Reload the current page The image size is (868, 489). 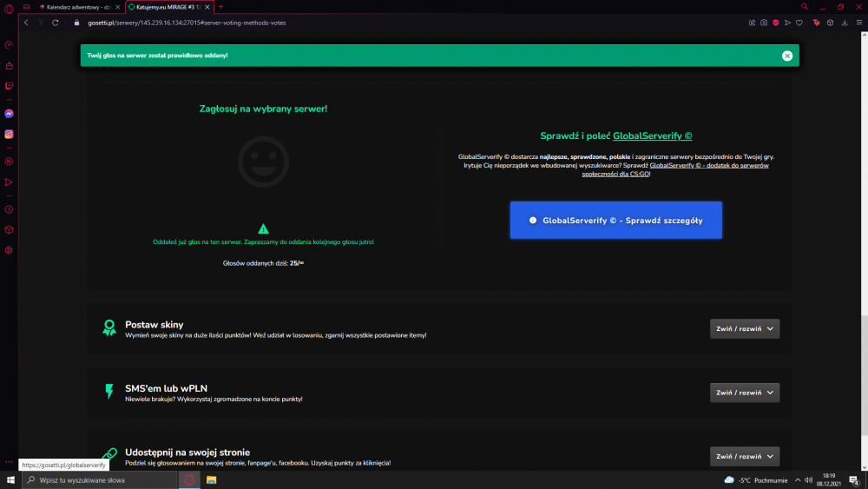click(56, 23)
